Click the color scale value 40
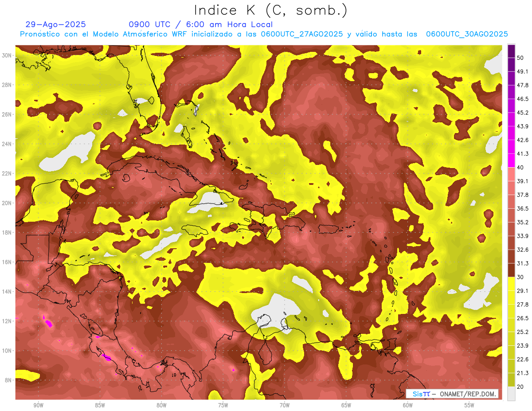532x411 pixels. pos(520,168)
